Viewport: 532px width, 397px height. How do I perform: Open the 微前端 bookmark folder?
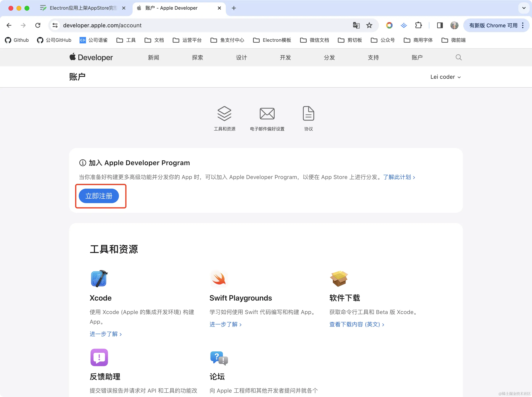[453, 40]
